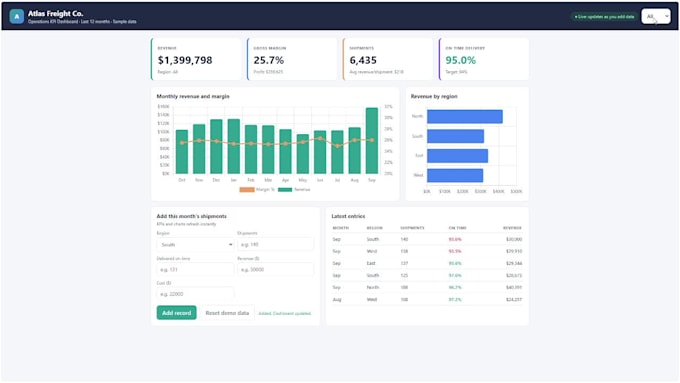Select the Sep East entry row
Image resolution: width=680 pixels, height=383 pixels.
427,263
